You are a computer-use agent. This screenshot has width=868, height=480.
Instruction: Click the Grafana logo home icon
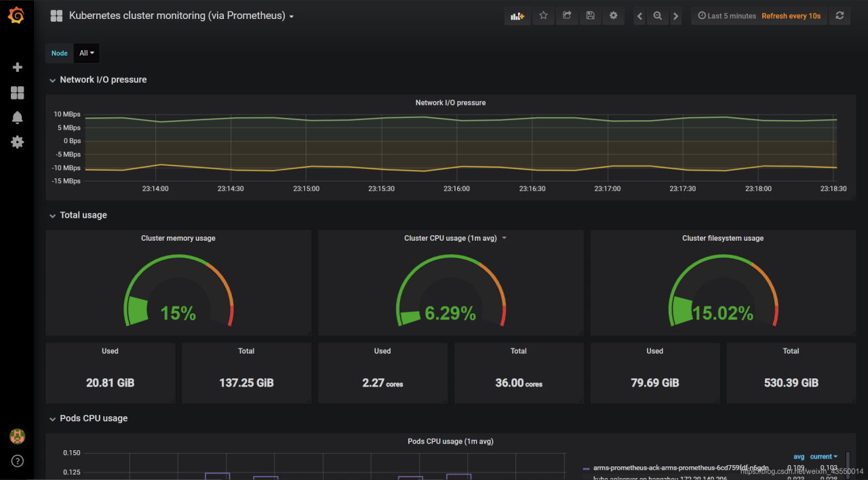coord(17,16)
